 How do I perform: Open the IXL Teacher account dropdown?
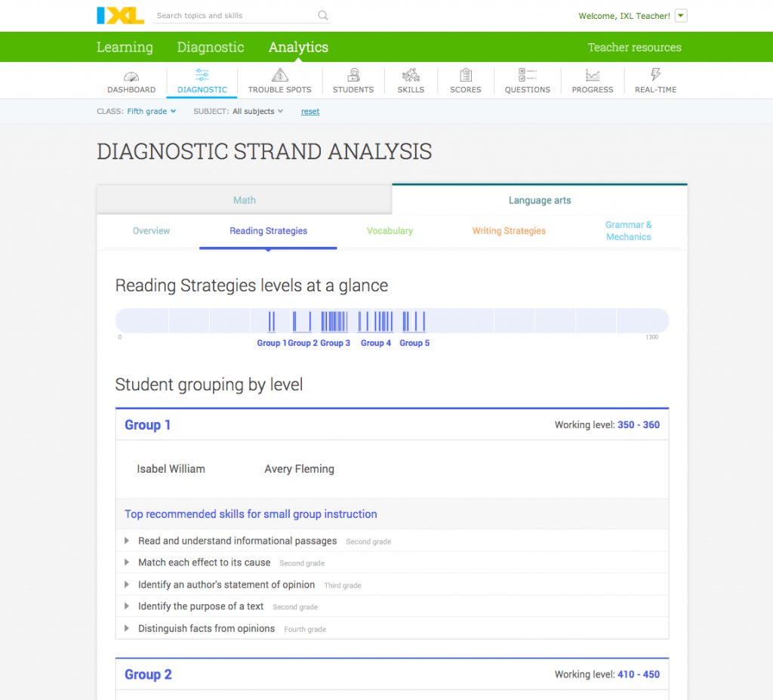[x=680, y=16]
